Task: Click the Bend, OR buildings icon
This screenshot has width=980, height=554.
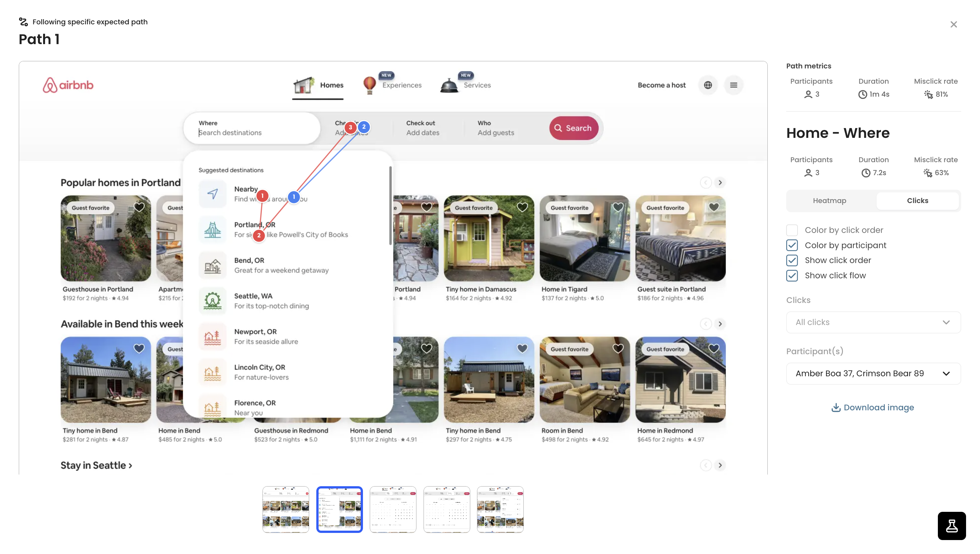Action: (x=212, y=265)
